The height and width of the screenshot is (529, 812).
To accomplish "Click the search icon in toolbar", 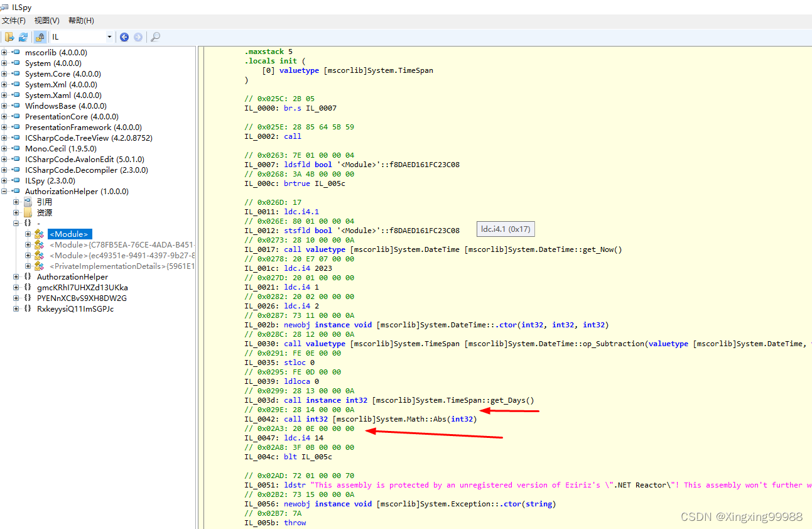I will coord(154,37).
